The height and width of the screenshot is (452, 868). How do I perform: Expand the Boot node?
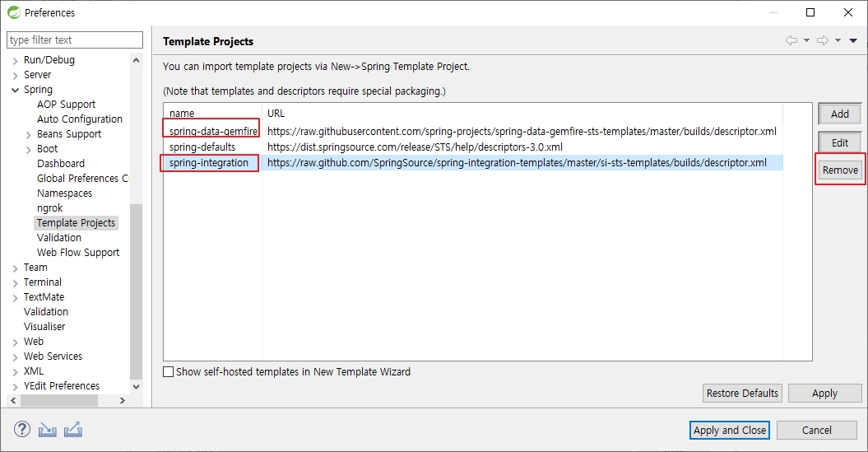pyautogui.click(x=28, y=150)
